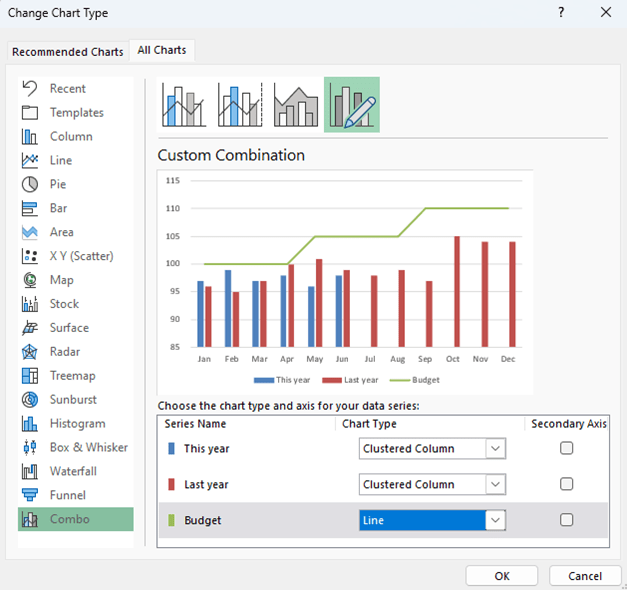
Task: Click the All Charts tab
Action: pos(160,50)
